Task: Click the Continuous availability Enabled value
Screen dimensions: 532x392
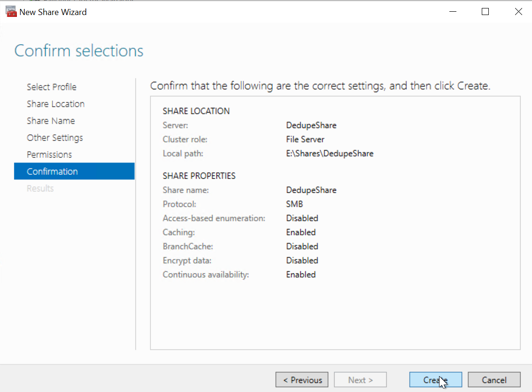Action: coord(301,274)
